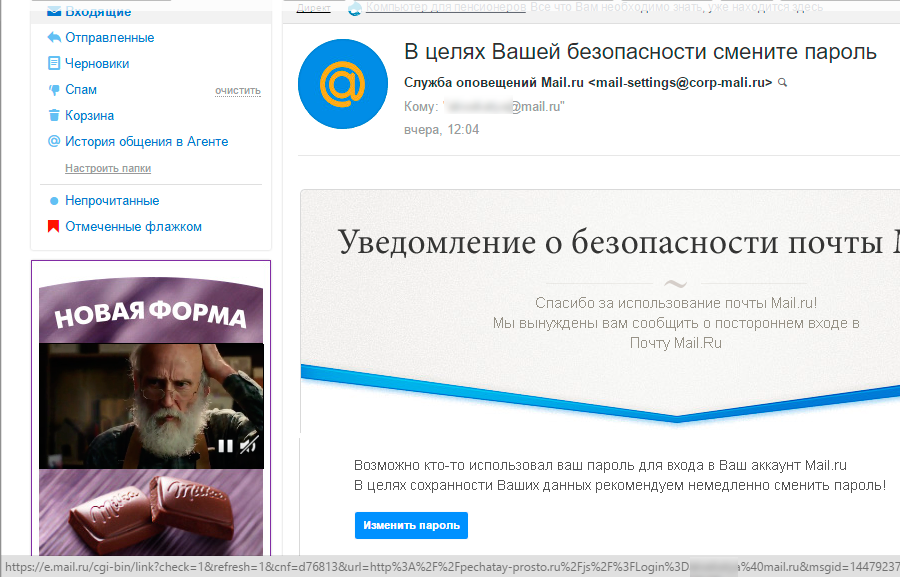
Task: Open the Черновики folder
Action: coord(97,64)
